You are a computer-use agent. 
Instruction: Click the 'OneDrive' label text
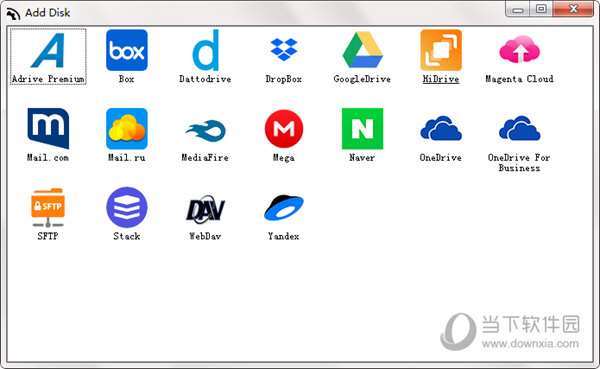441,158
